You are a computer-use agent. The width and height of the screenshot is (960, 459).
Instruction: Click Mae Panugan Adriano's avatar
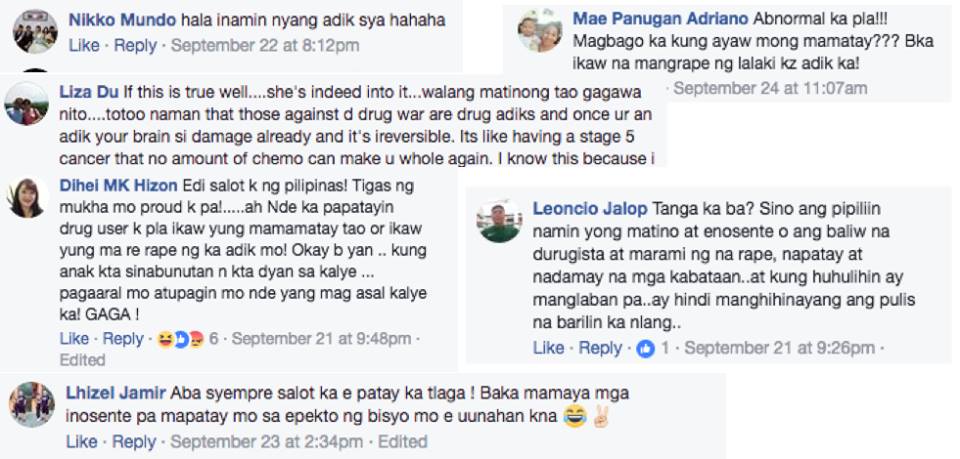pyautogui.click(x=540, y=30)
